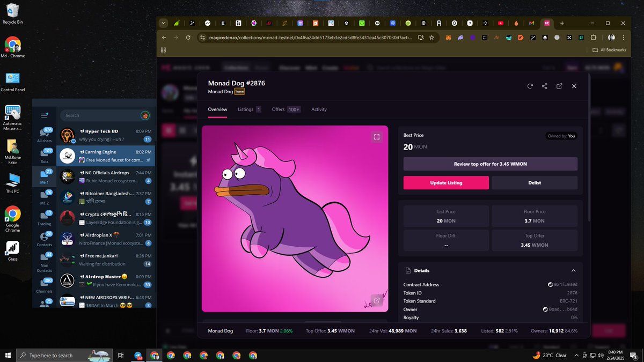Viewport: 644px width, 362px height.
Task: Review top offer for 3.45 WMON
Action: (x=491, y=164)
